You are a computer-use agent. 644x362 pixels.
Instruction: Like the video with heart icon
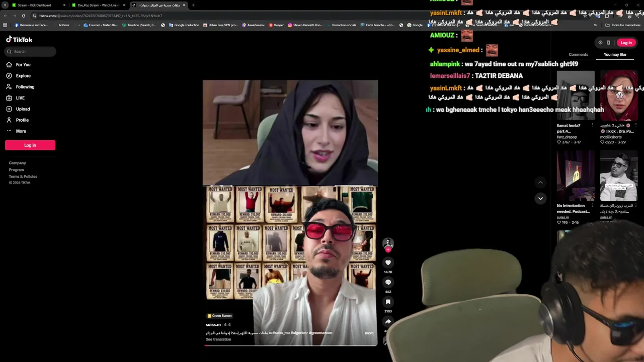click(388, 262)
